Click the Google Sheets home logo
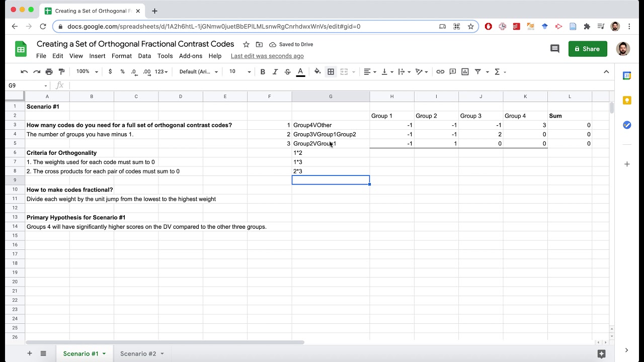 [21, 49]
